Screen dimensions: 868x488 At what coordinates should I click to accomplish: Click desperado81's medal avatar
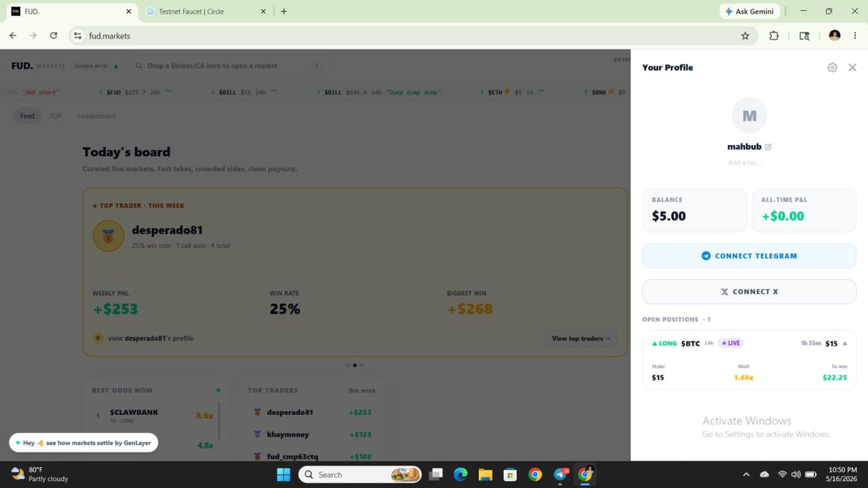tap(109, 236)
